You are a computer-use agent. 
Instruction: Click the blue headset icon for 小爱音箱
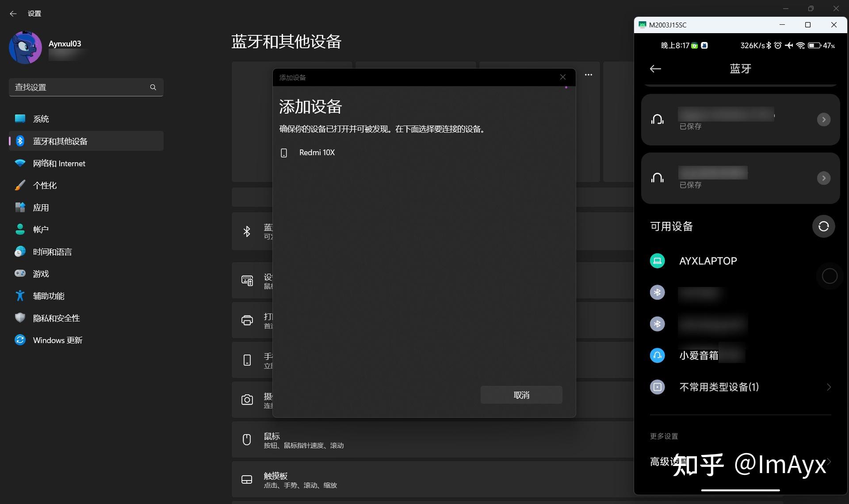point(657,355)
